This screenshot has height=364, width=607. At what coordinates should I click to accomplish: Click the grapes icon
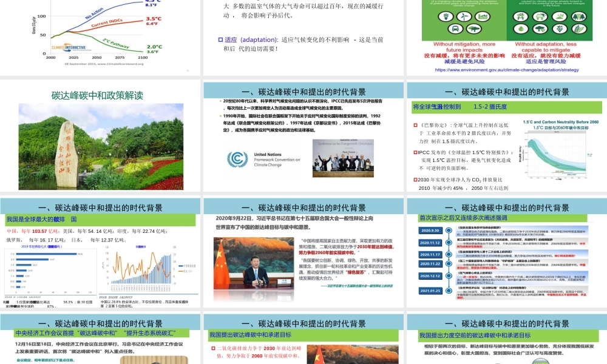point(560,29)
